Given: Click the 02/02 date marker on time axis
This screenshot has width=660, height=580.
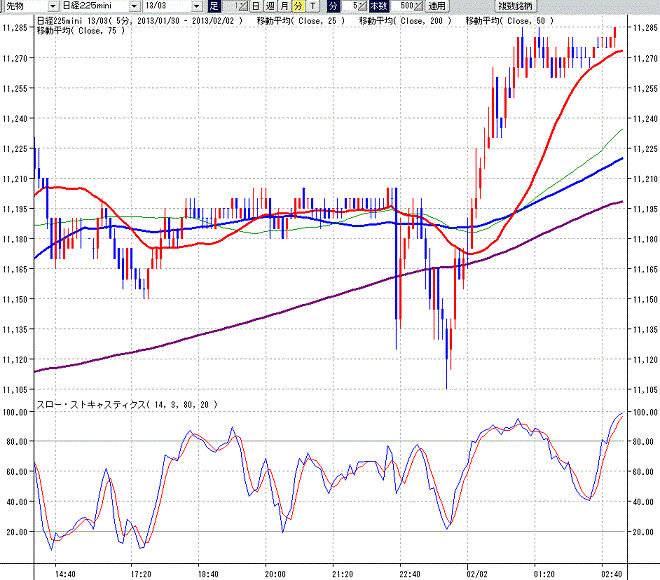Looking at the screenshot, I should [477, 574].
